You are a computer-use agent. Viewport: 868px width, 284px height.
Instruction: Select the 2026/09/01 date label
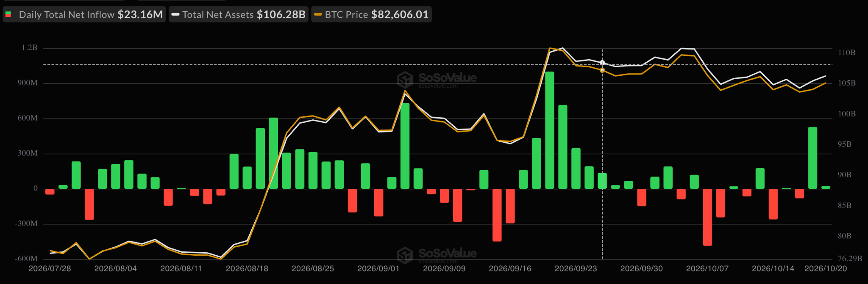click(x=378, y=269)
